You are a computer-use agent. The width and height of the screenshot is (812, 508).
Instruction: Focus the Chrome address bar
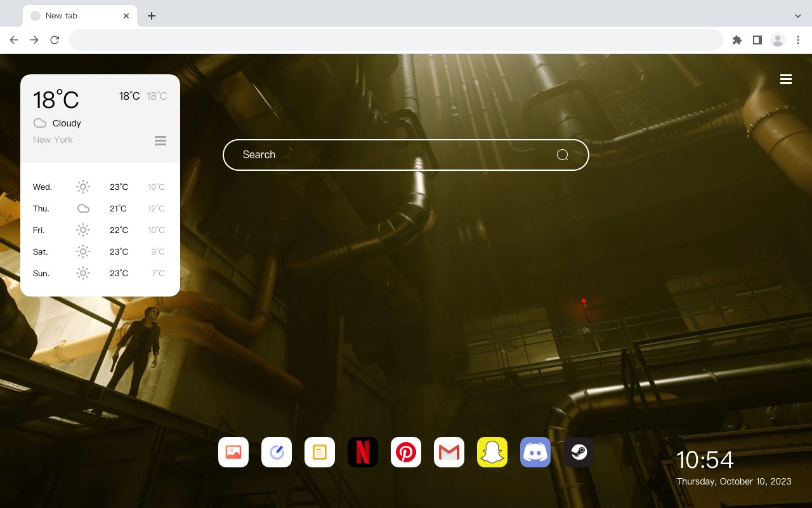[396, 40]
